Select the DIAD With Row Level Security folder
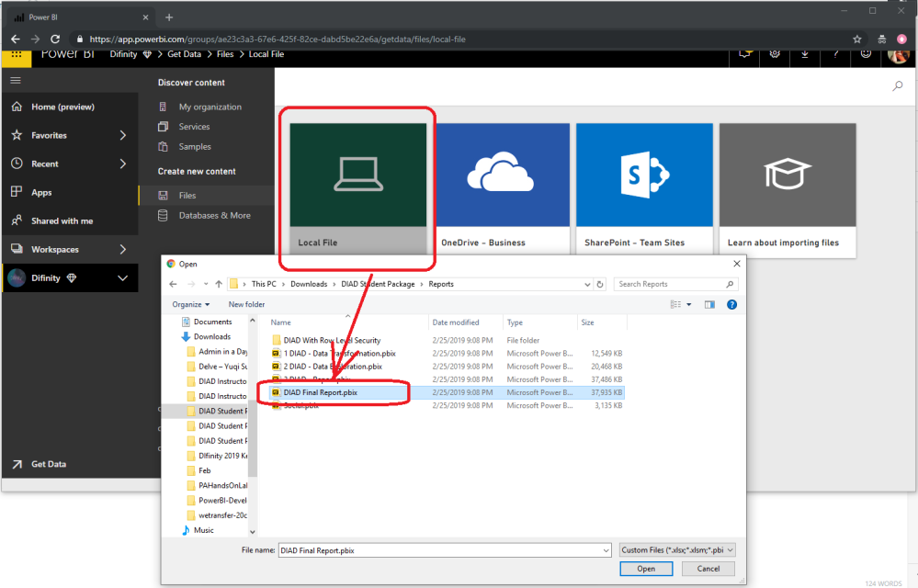918x588 pixels. click(x=331, y=340)
